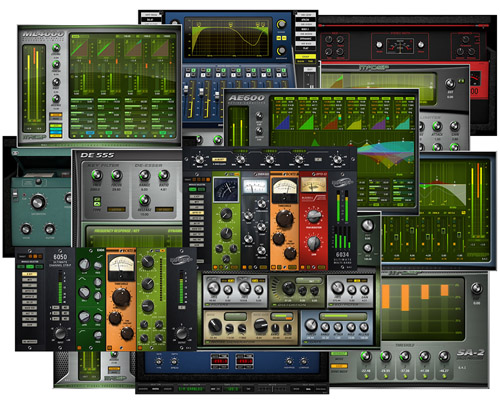This screenshot has width=500, height=406.
Task: Turn the first knob in the silver filters panel
Action: [213, 287]
